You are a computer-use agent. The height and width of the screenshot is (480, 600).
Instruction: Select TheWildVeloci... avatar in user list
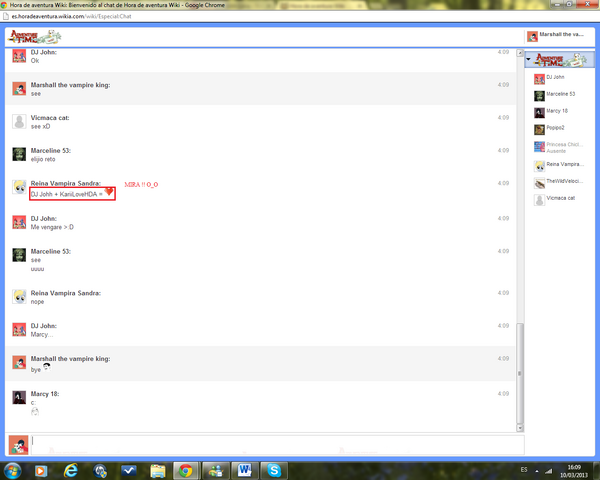(539, 183)
